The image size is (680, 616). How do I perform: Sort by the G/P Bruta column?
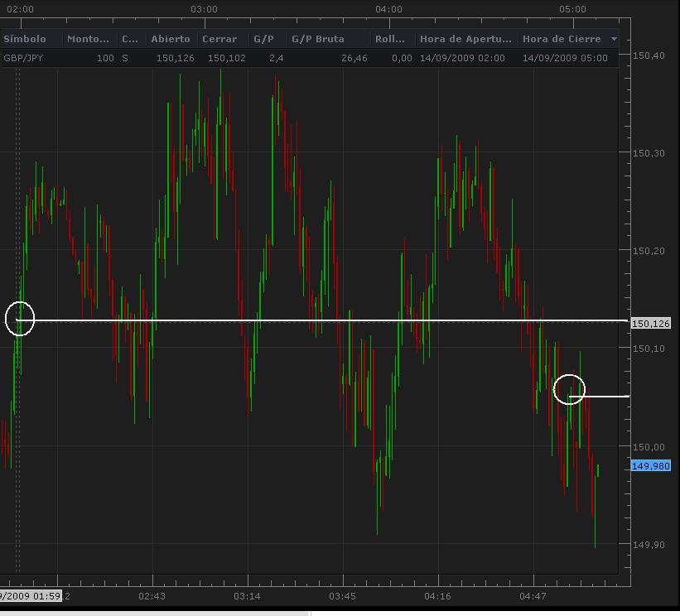coord(318,39)
